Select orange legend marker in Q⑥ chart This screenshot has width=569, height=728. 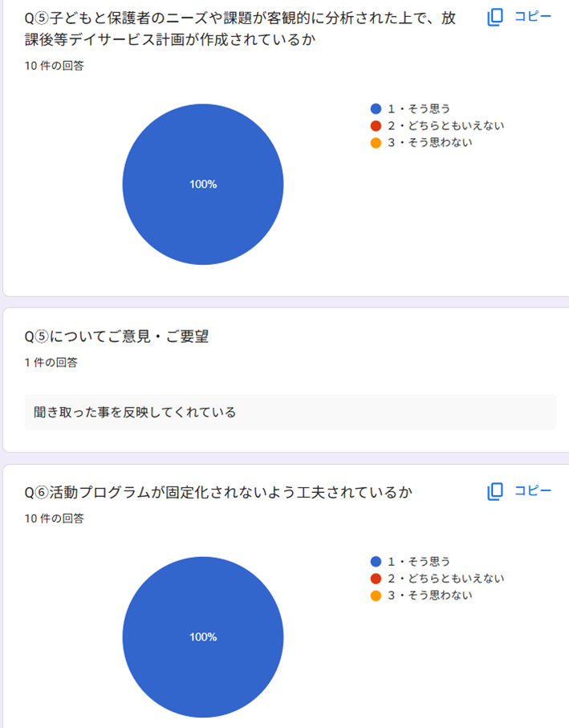pos(376,596)
